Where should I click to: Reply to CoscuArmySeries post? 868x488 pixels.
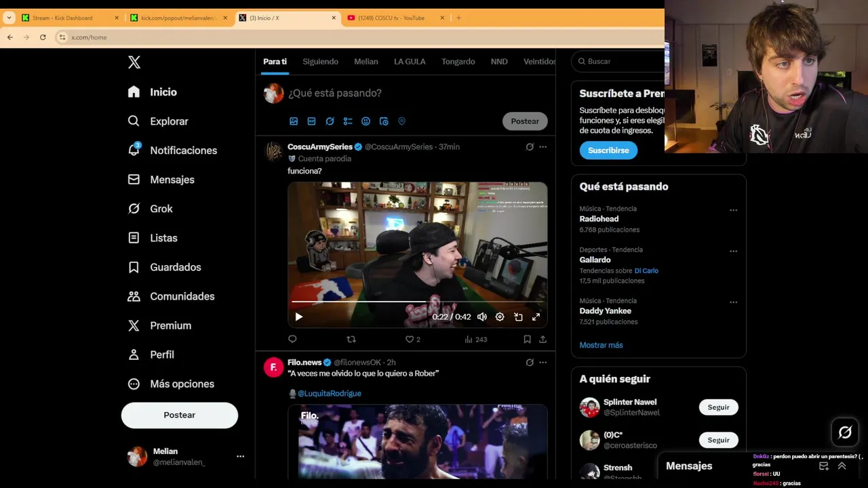tap(292, 340)
